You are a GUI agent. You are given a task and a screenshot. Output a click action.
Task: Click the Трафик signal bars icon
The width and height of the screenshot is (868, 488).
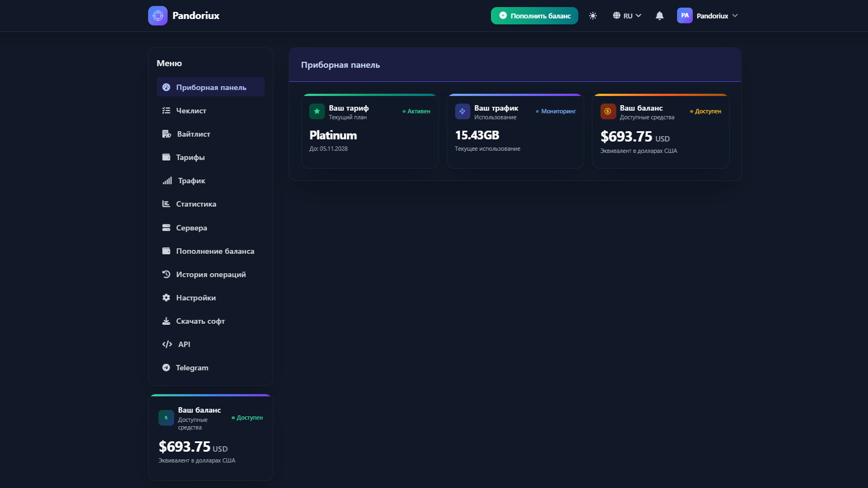coord(167,181)
